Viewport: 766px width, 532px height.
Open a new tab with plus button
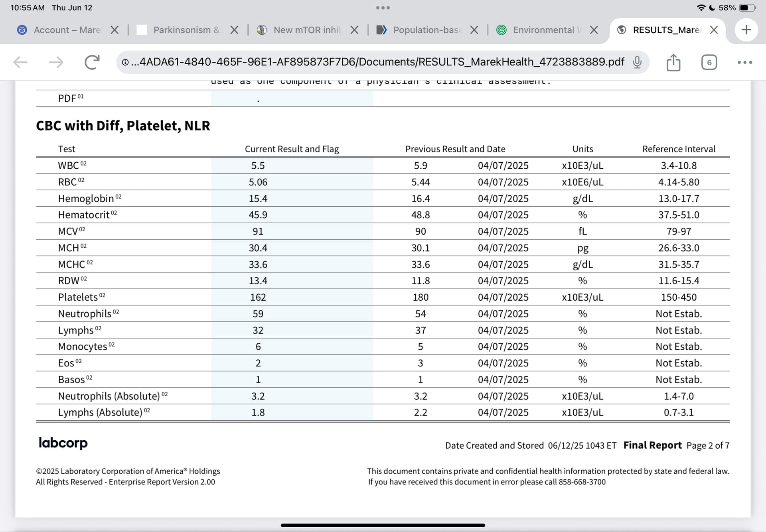pos(746,30)
